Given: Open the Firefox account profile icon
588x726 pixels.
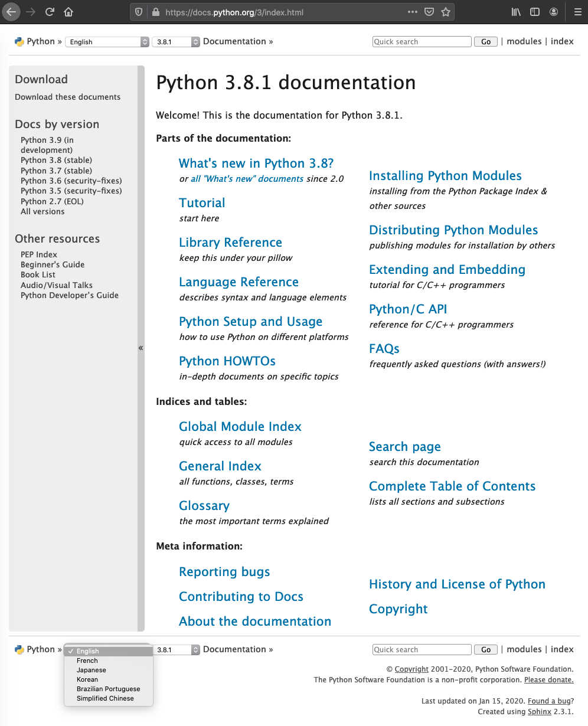Looking at the screenshot, I should click(554, 12).
